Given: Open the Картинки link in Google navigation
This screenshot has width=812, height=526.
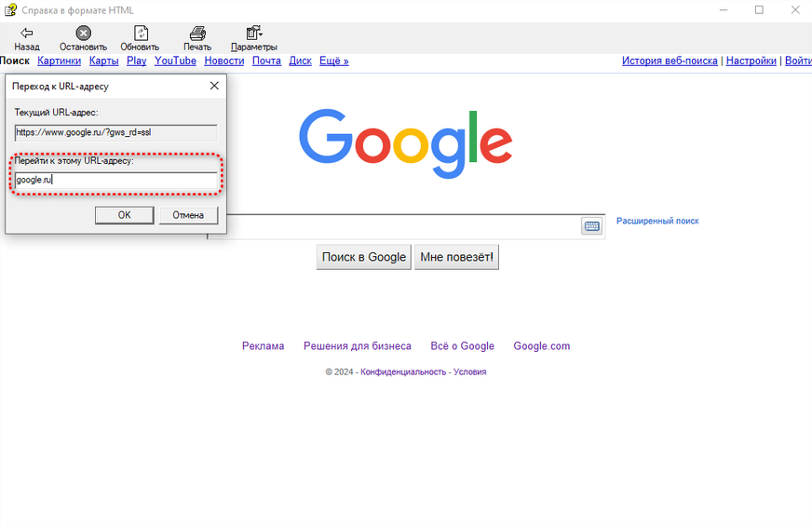Looking at the screenshot, I should [60, 61].
